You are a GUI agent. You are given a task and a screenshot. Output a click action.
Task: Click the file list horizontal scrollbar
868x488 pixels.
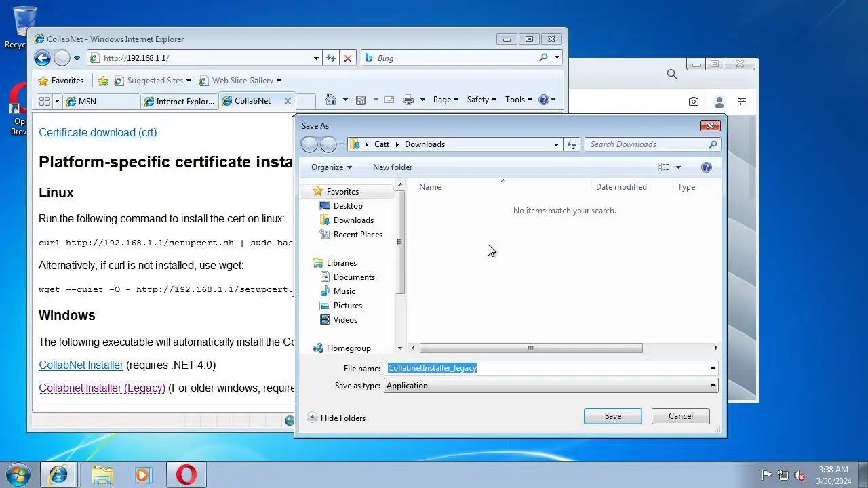(x=530, y=348)
